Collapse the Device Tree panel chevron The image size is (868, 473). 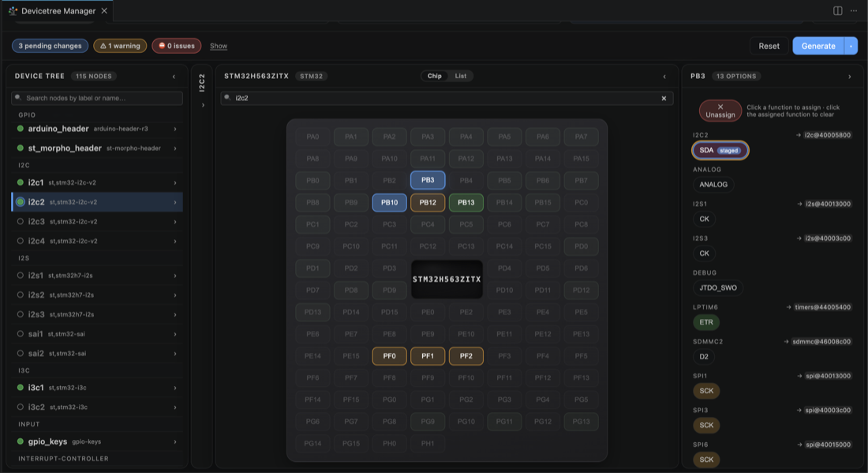click(174, 77)
